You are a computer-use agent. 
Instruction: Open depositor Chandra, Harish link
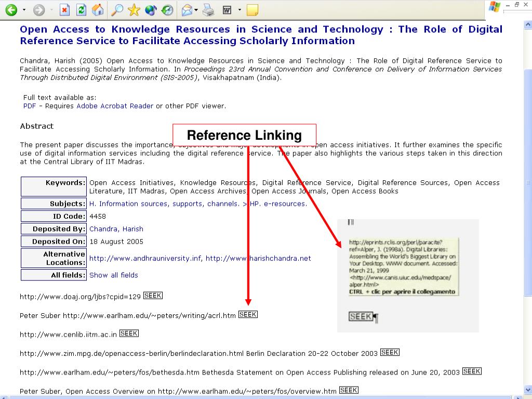pyautogui.click(x=116, y=229)
